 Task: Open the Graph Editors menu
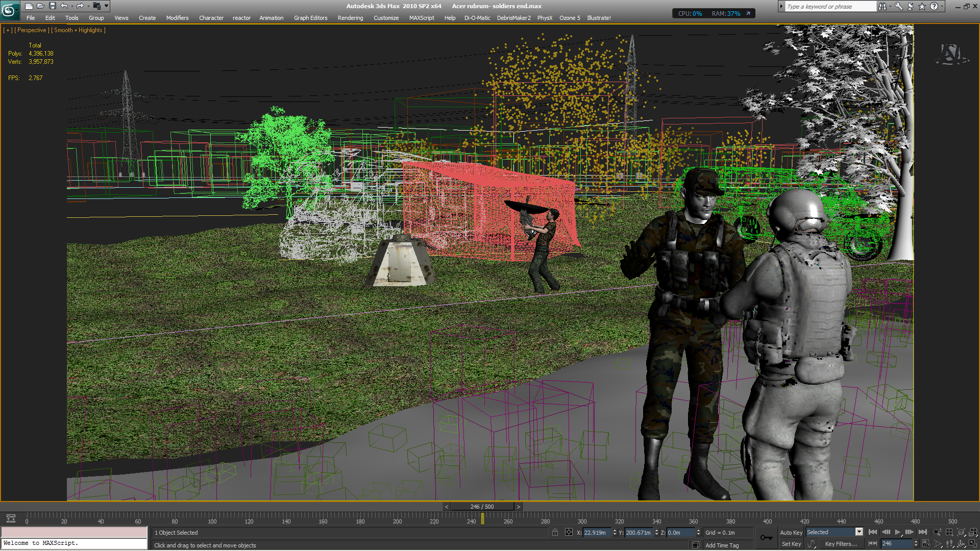(310, 18)
